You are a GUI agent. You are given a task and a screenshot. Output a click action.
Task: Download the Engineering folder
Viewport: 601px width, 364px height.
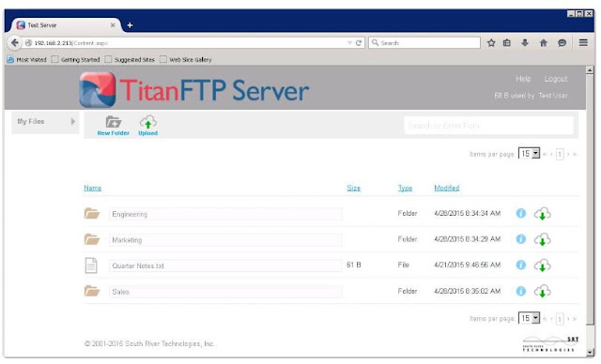(543, 214)
